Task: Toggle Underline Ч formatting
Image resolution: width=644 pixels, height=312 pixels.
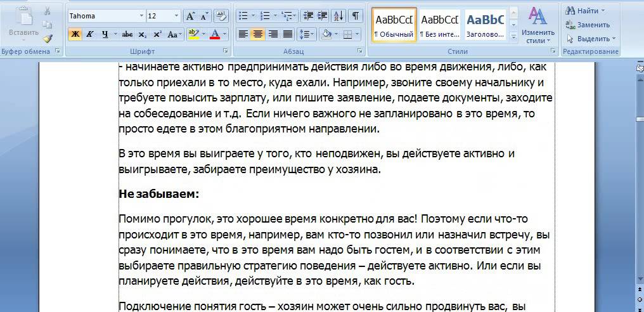Action: pos(105,34)
